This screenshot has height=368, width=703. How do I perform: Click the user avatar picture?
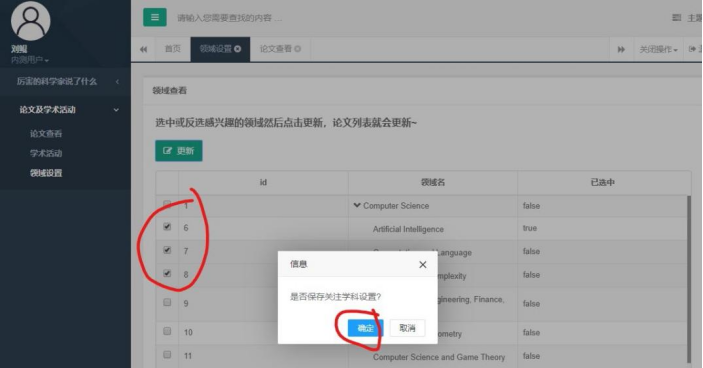coord(30,21)
